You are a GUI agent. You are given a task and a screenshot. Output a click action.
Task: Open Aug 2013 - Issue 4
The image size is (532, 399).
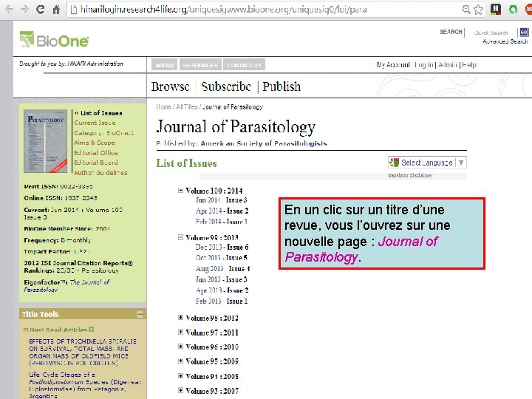point(222,269)
